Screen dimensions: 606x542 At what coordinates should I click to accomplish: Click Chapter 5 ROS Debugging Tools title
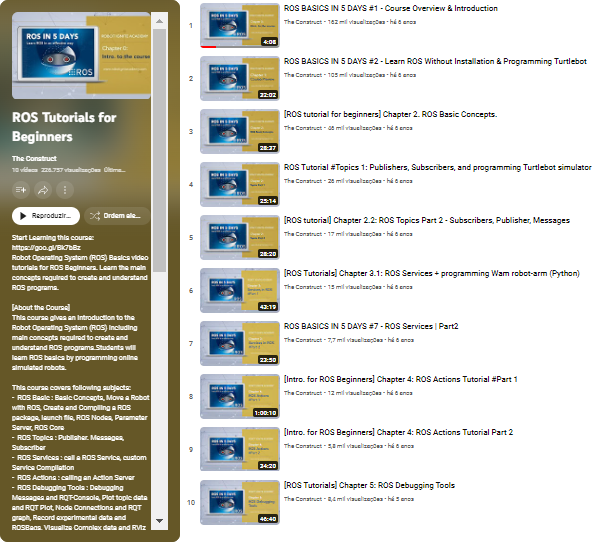tap(369, 485)
